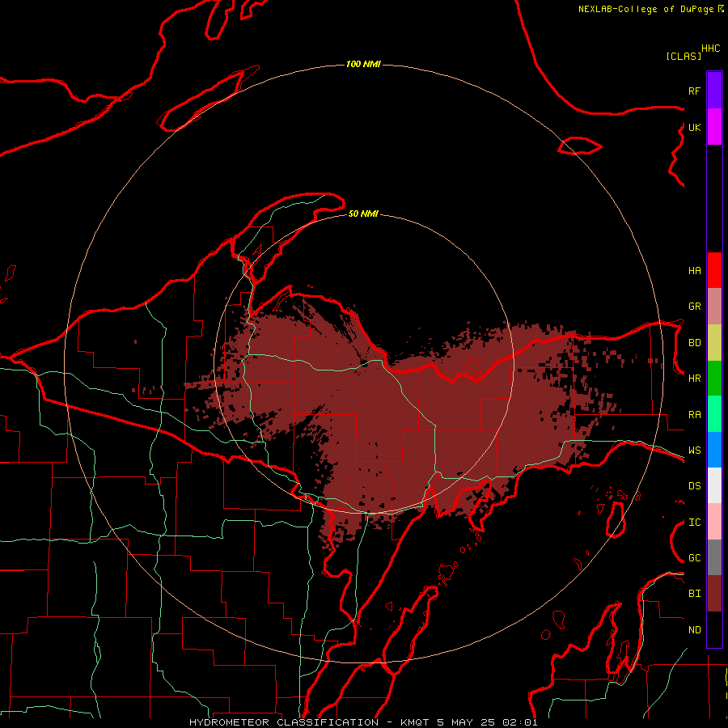The width and height of the screenshot is (728, 728).
Task: Select the GC gray legend swatch
Action: [x=714, y=557]
